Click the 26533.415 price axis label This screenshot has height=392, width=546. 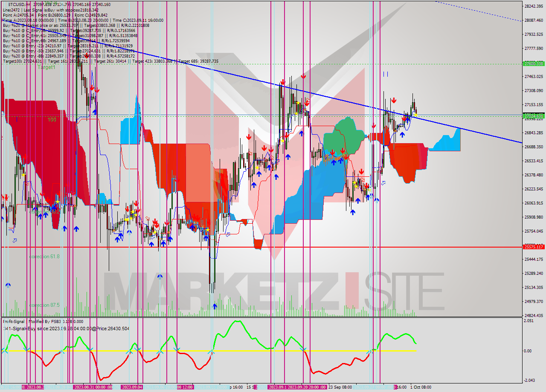pyautogui.click(x=534, y=161)
